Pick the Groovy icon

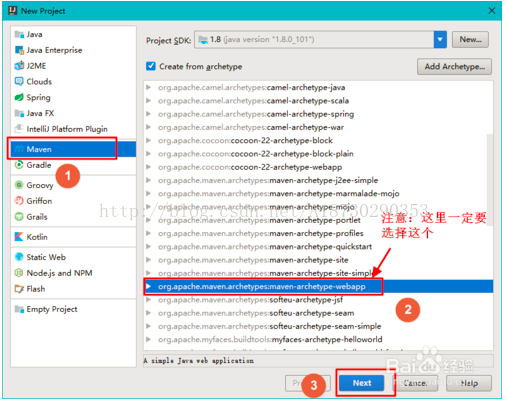point(19,185)
